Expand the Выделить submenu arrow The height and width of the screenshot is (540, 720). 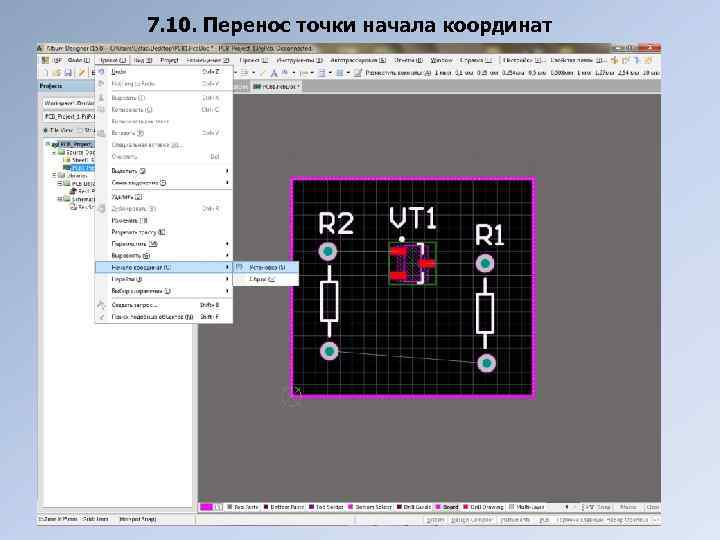click(227, 171)
